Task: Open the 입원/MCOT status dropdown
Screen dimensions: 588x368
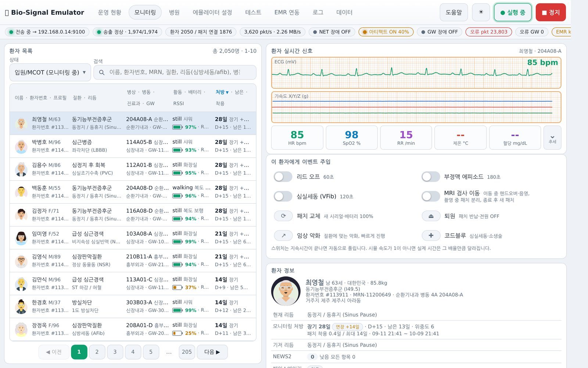Action: point(50,72)
